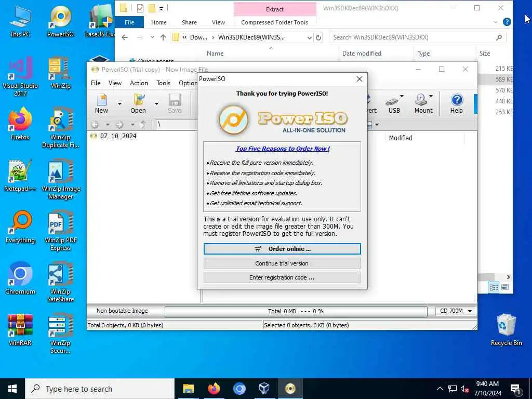Open WinZip Duplicate File finder icon
This screenshot has width=532, height=399.
[x=60, y=128]
